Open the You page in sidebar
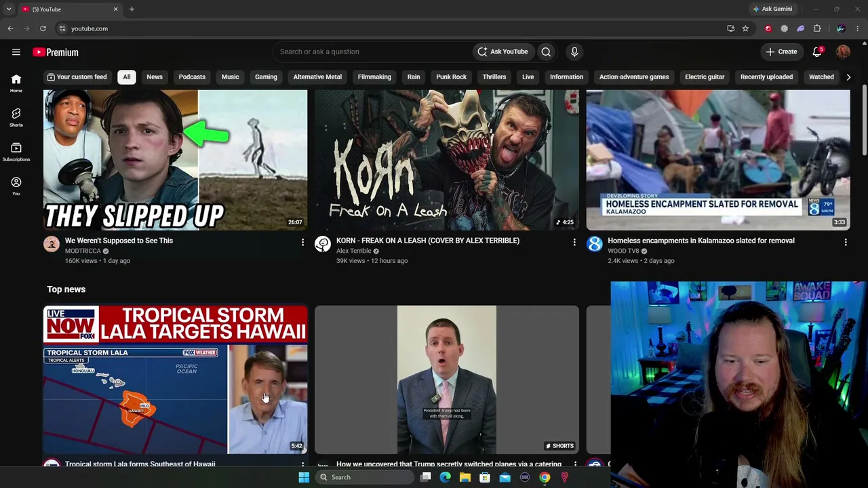This screenshot has height=488, width=868. pyautogui.click(x=16, y=186)
